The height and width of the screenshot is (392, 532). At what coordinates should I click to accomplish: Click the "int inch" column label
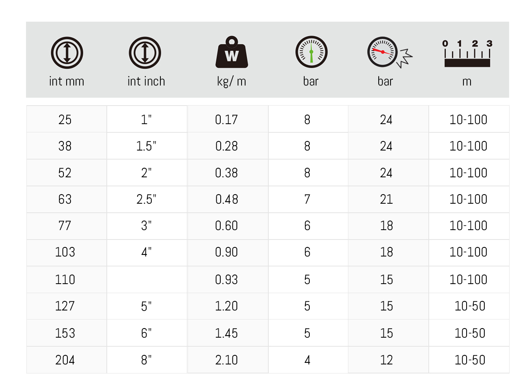coord(146,81)
